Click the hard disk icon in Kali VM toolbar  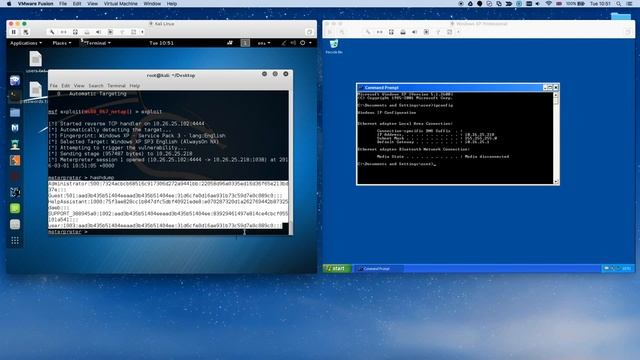(75, 32)
